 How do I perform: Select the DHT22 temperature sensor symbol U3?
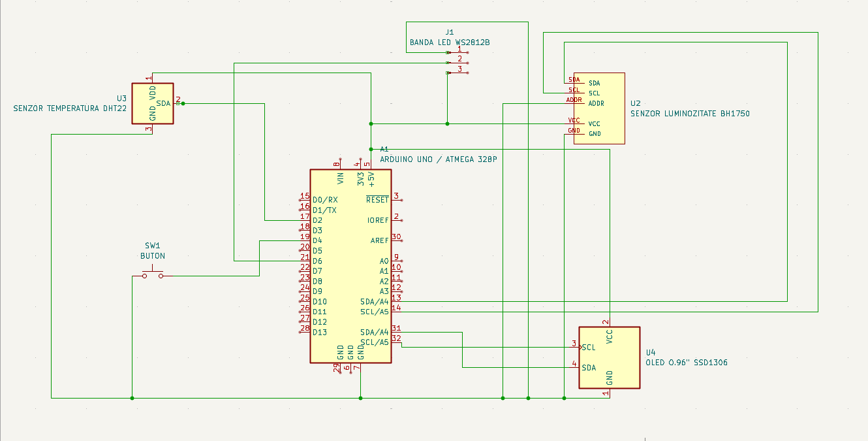tap(153, 103)
